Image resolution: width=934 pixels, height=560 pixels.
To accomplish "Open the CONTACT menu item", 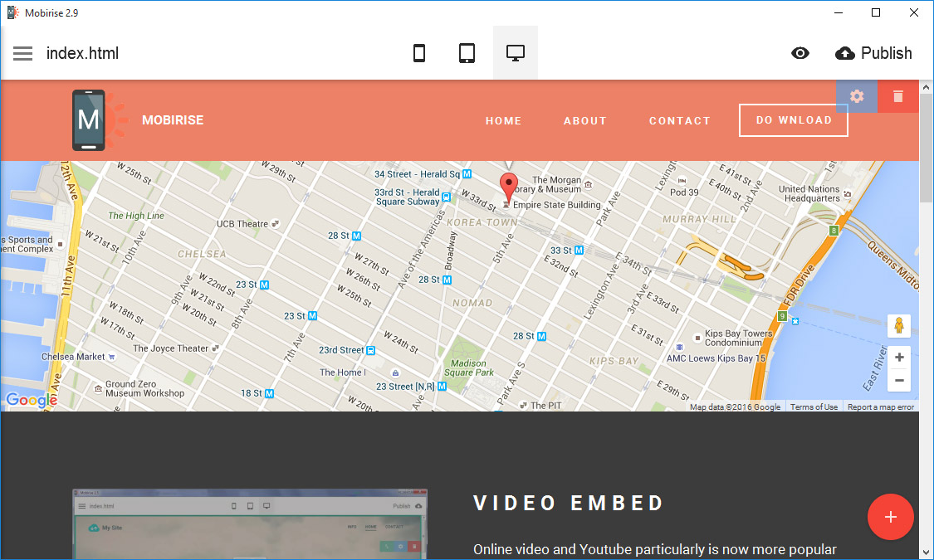I will tap(680, 121).
